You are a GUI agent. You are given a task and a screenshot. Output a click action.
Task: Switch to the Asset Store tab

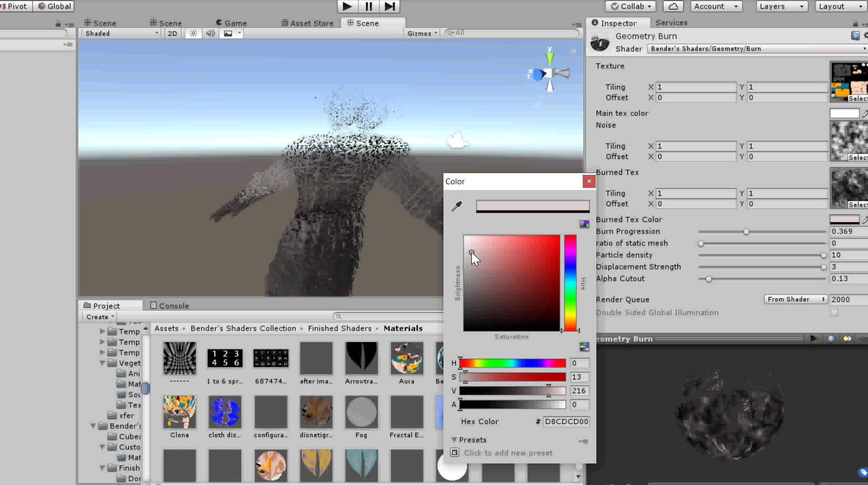pyautogui.click(x=307, y=23)
